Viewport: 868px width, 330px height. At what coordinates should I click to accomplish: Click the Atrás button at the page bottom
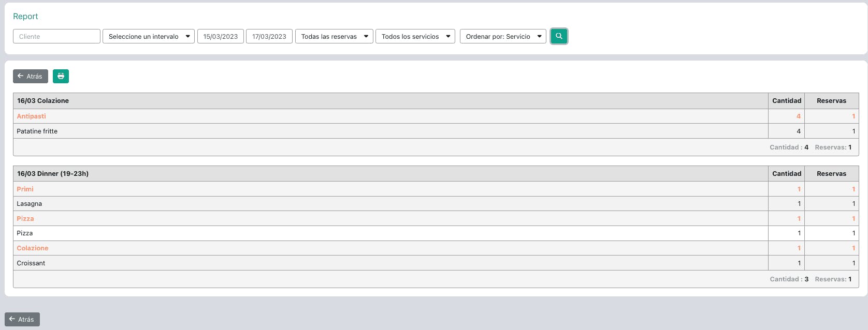(22, 319)
